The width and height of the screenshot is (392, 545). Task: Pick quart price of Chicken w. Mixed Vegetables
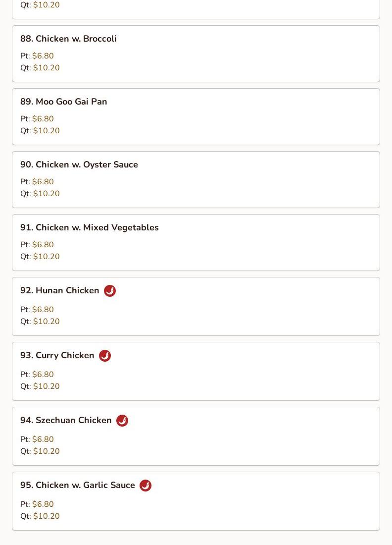tap(47, 257)
